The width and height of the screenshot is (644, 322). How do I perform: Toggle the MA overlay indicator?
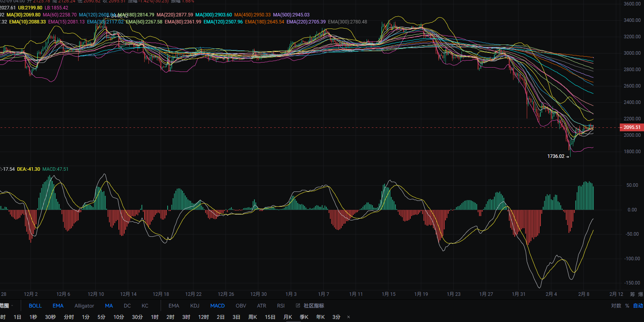click(109, 306)
